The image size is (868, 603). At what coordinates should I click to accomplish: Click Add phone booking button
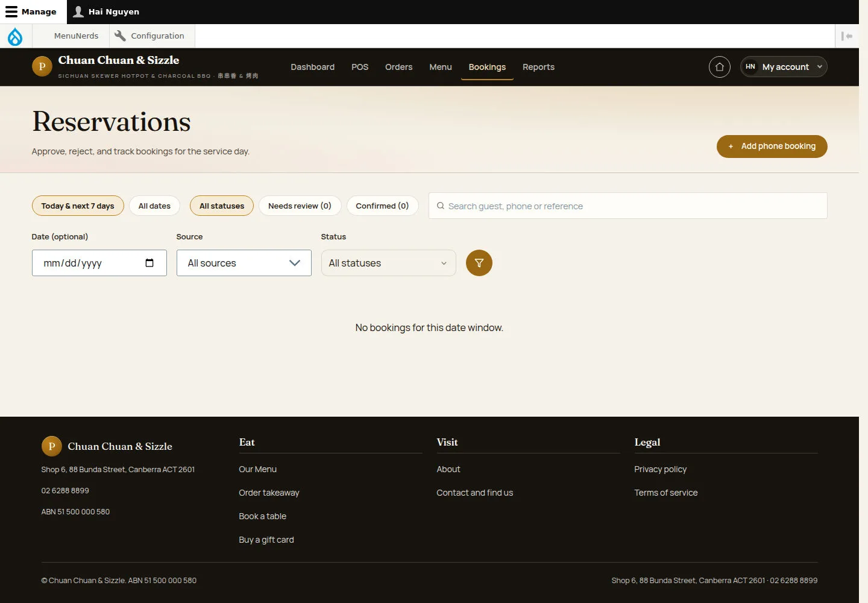click(772, 147)
